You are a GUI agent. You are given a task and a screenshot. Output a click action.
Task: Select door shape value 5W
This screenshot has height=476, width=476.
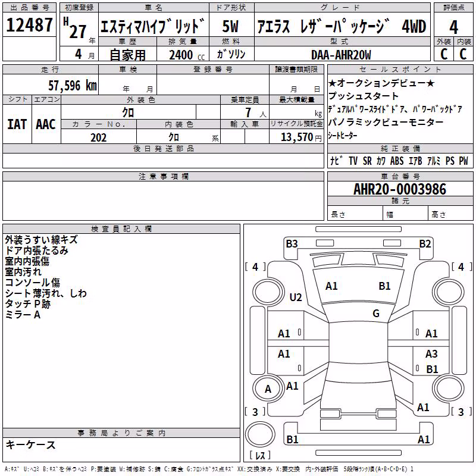230,26
